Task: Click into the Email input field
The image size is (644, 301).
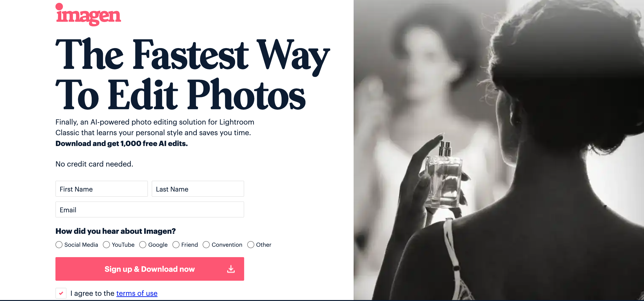Action: 150,209
